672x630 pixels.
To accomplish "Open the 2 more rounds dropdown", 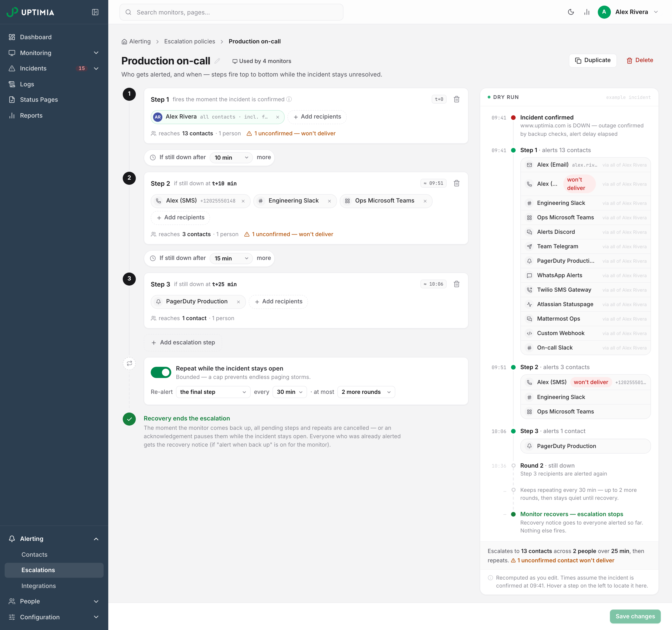I will click(366, 392).
